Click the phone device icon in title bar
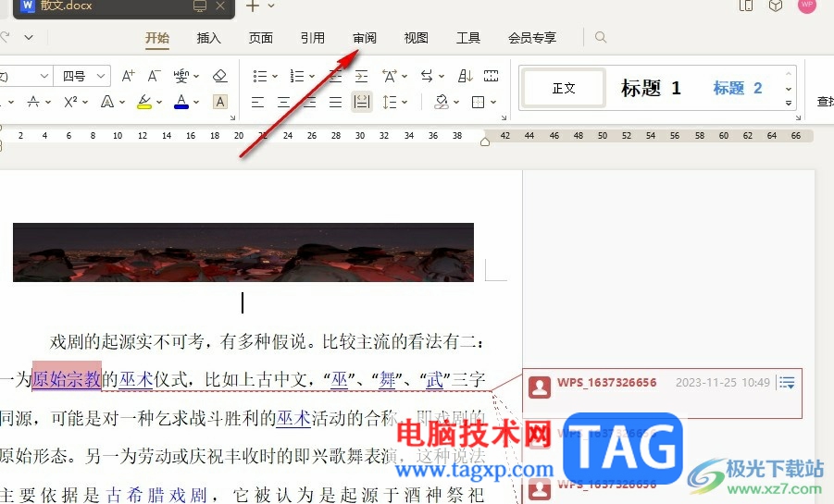This screenshot has height=504, width=834. (x=746, y=6)
